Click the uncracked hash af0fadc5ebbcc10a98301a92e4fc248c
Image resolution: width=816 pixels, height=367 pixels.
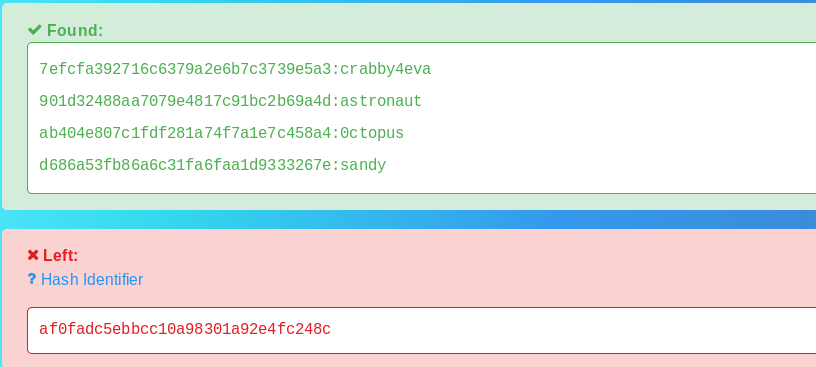click(x=185, y=330)
